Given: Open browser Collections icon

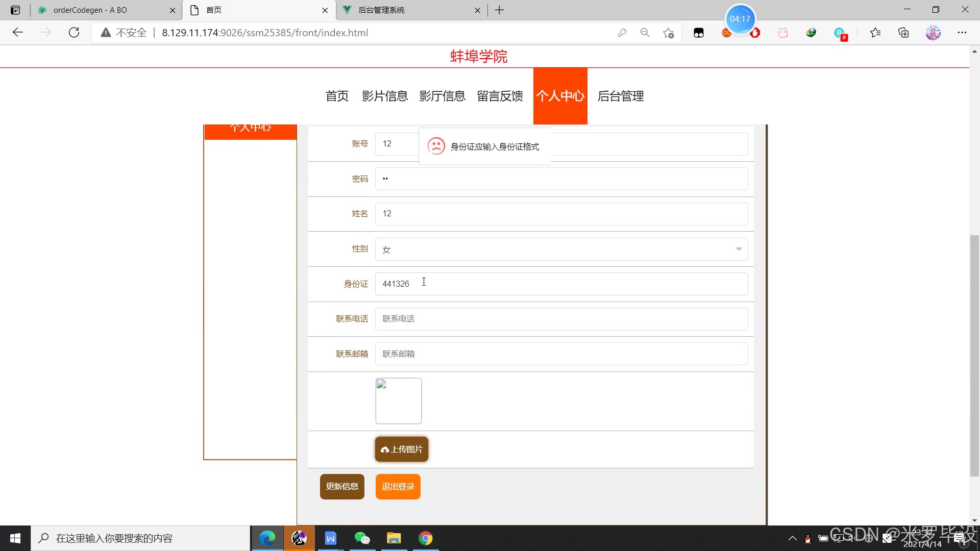Looking at the screenshot, I should (903, 33).
